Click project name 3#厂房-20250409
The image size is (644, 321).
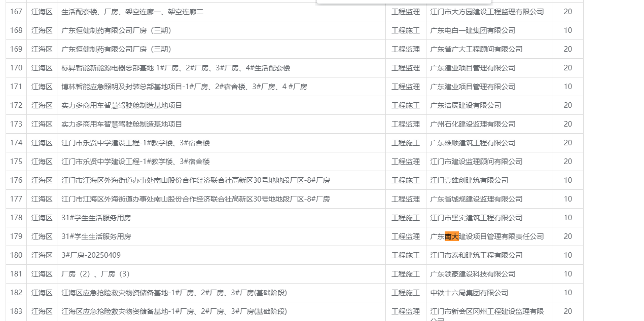(x=91, y=255)
